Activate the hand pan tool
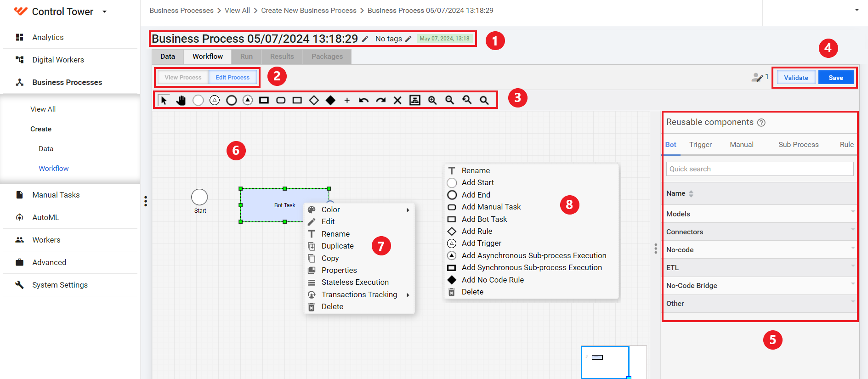The height and width of the screenshot is (379, 868). (x=181, y=100)
